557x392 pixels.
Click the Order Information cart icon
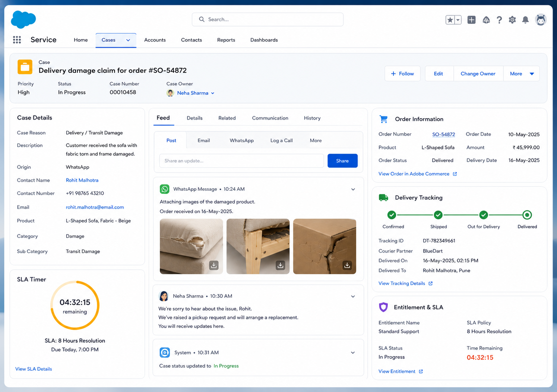[383, 119]
